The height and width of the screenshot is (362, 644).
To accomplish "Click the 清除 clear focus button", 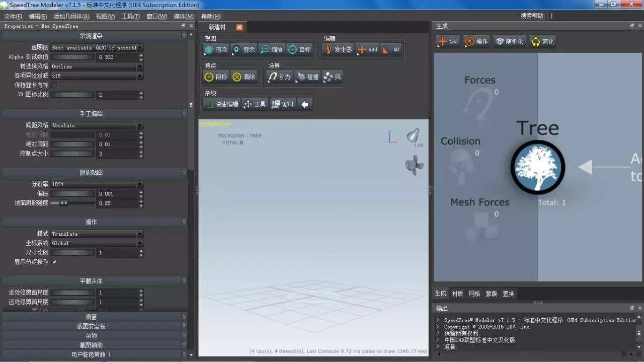I will pyautogui.click(x=244, y=77).
